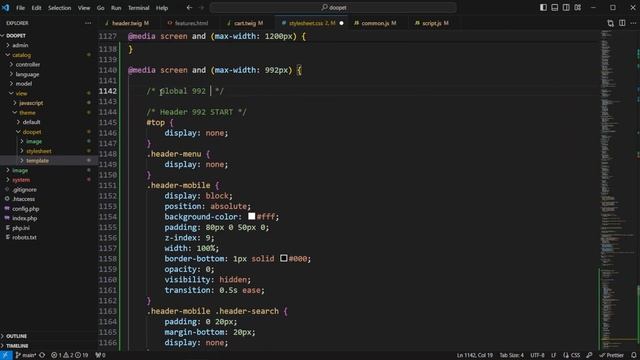Synchronize changes with the sync icon

tap(42, 355)
